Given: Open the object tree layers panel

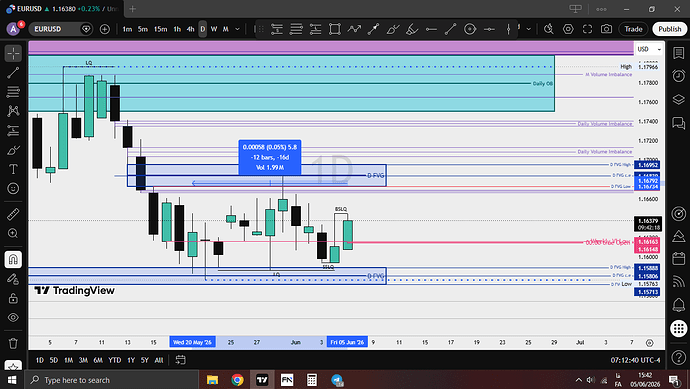Looking at the screenshot, I should point(679,99).
